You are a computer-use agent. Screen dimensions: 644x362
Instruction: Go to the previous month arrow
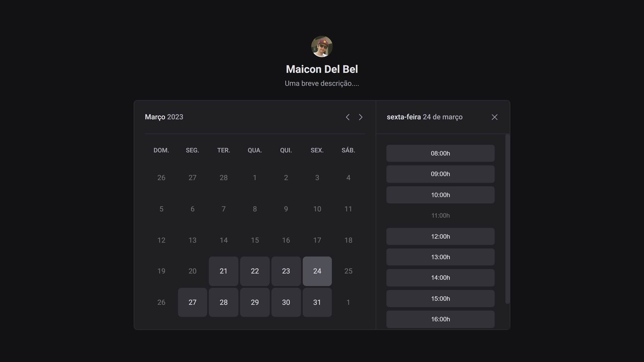[347, 117]
